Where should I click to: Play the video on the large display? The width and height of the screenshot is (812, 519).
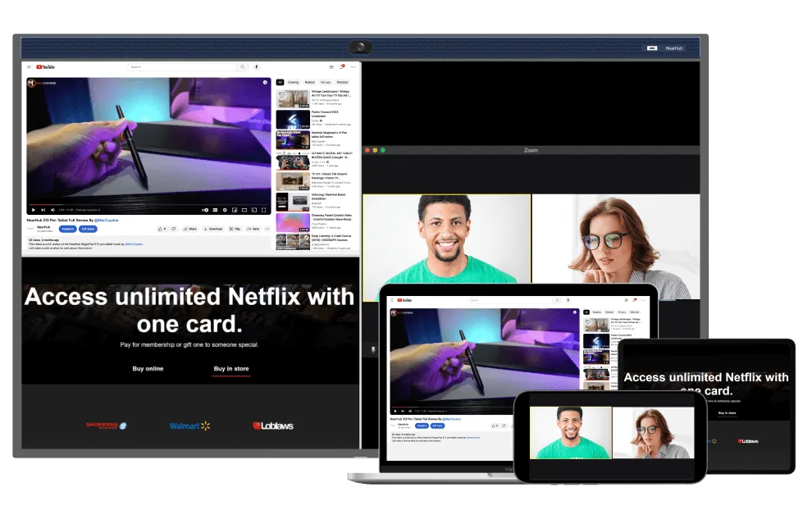(x=34, y=210)
